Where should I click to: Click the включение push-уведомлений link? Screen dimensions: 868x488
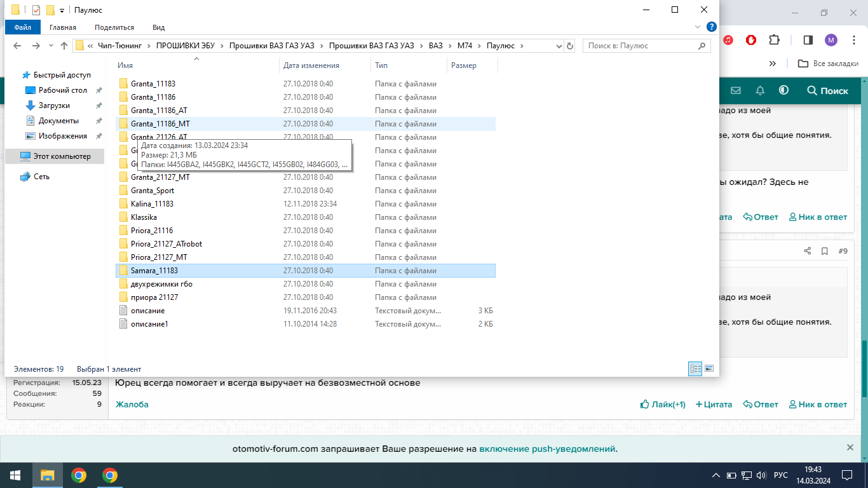coord(547,449)
